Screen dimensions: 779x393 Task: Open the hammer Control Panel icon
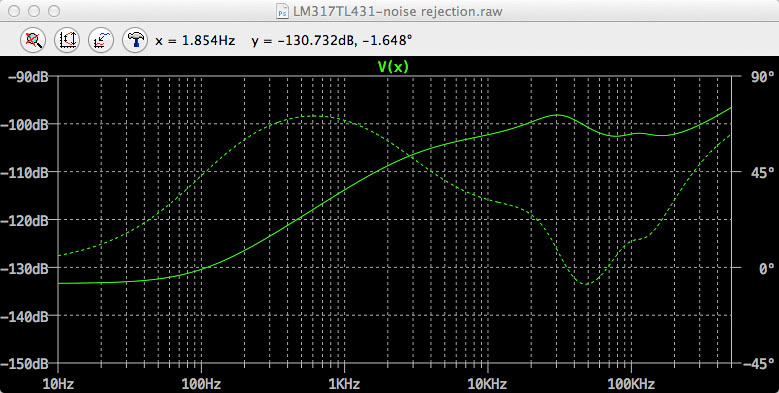click(135, 40)
